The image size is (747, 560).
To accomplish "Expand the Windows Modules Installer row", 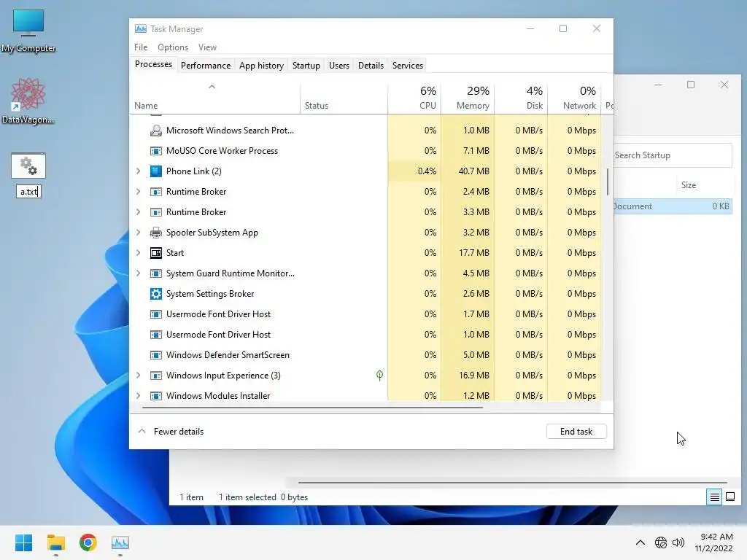I will 138,396.
